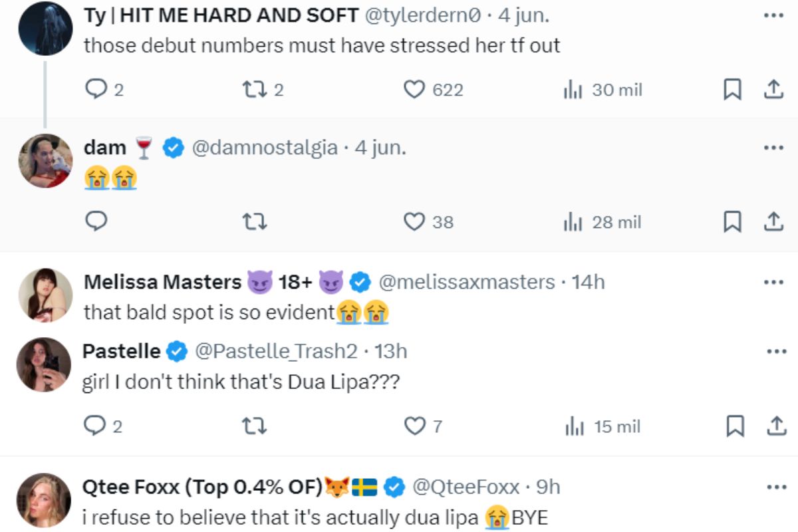Reply to Pastelle's Dua Lipa tweet
798x532 pixels.
point(96,426)
